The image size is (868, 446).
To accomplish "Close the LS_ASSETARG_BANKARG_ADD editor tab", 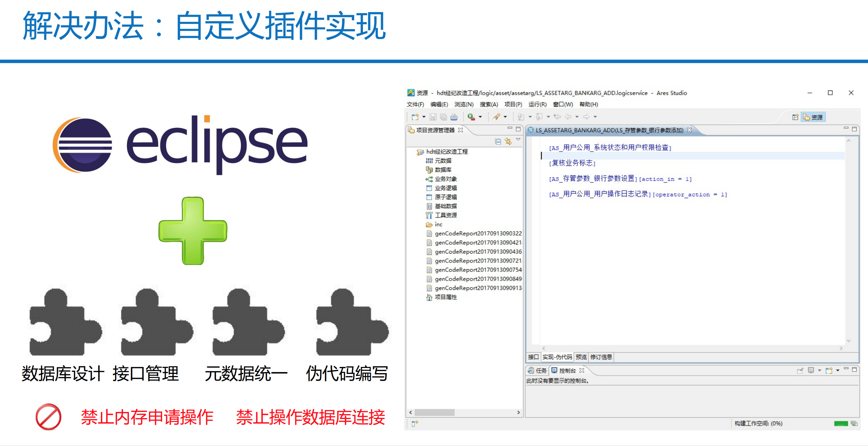I will (x=689, y=130).
